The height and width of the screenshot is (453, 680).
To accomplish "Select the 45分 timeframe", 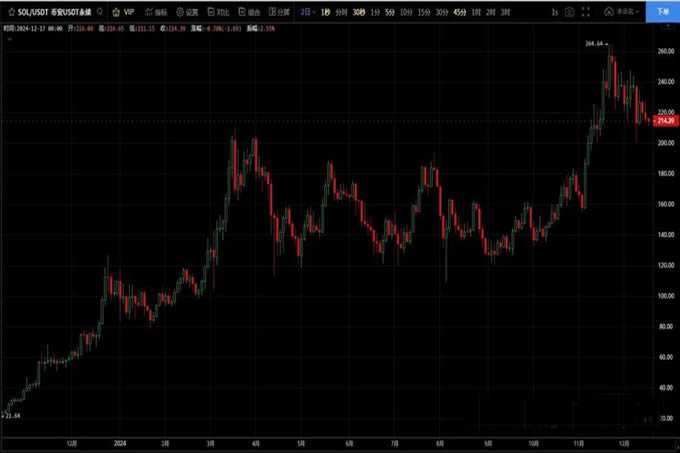I will point(459,12).
